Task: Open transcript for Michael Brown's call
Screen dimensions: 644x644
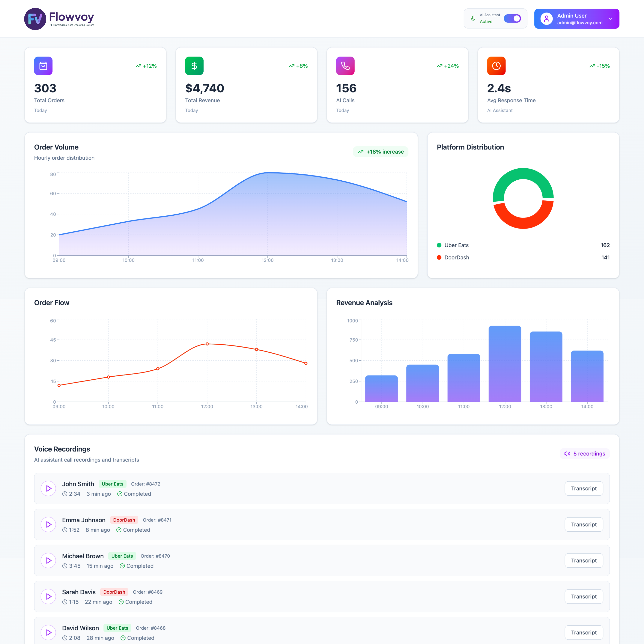Action: 584,561
